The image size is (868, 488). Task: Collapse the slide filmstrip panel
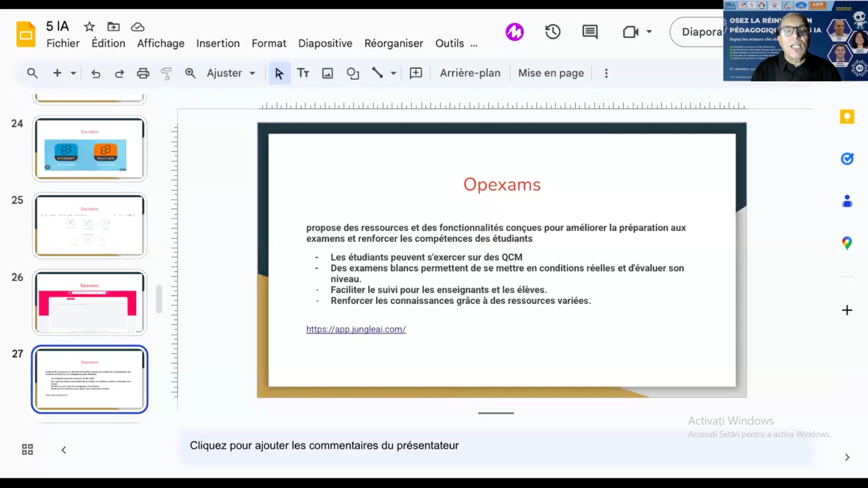(x=63, y=450)
